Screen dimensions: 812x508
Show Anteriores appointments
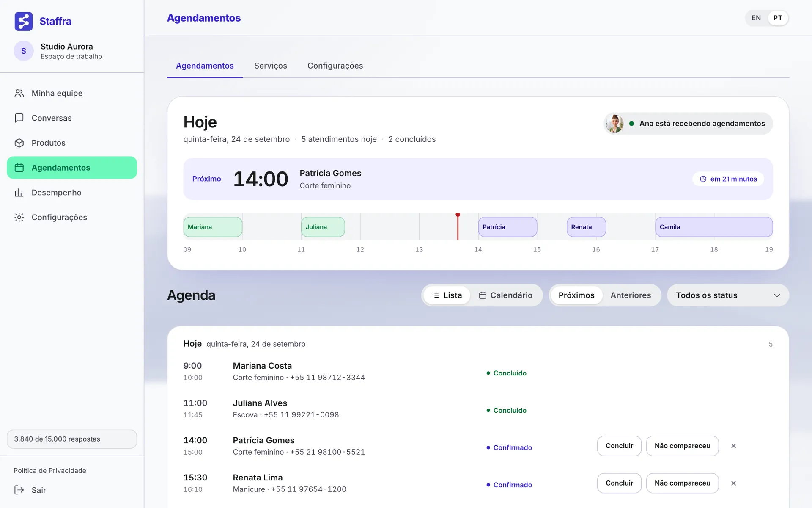[x=631, y=295]
